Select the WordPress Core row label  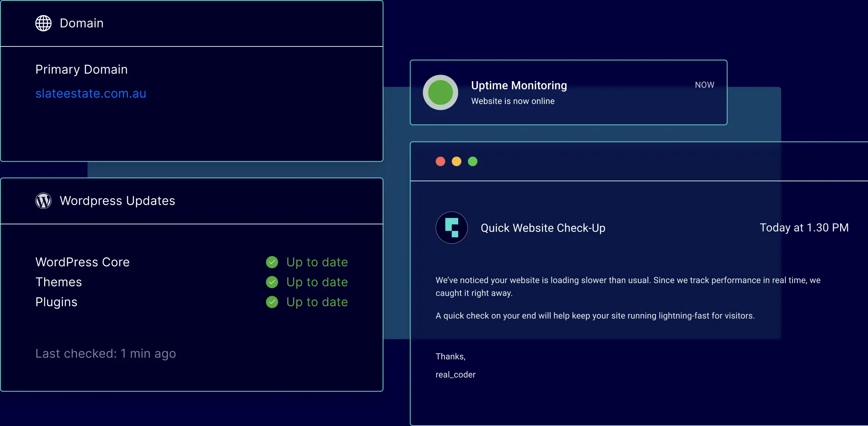[x=83, y=262]
